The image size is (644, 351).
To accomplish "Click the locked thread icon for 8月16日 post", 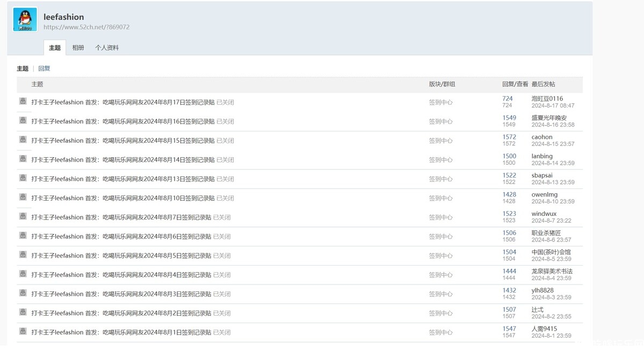I will click(x=23, y=120).
